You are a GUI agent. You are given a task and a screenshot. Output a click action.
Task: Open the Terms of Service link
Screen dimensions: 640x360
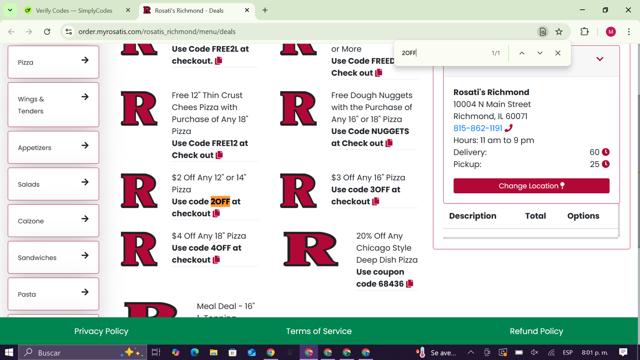click(319, 331)
